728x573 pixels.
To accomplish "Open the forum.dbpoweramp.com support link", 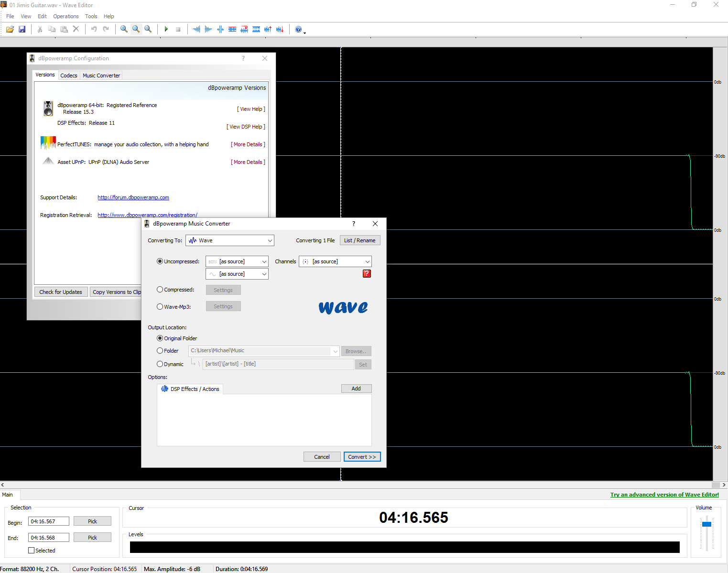I will coord(133,197).
